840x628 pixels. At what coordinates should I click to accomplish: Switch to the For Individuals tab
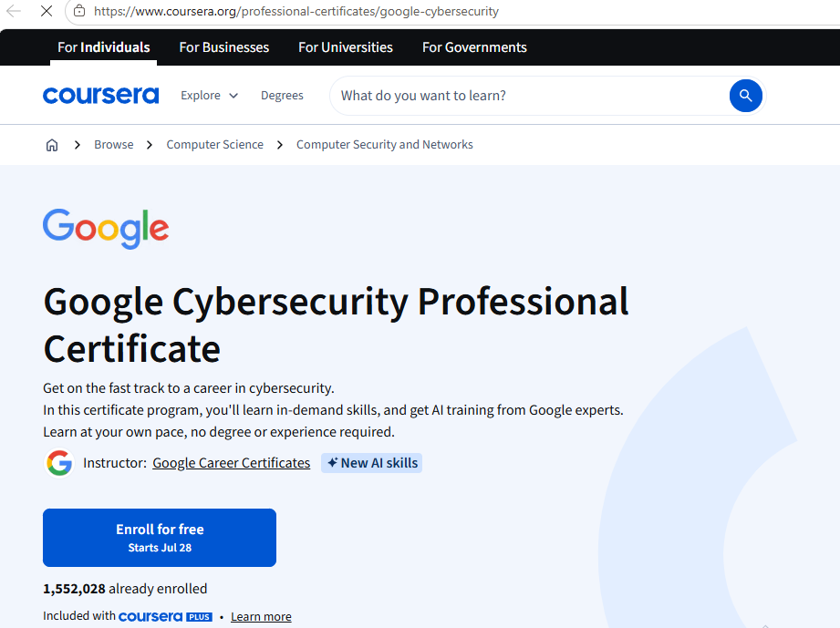(103, 47)
